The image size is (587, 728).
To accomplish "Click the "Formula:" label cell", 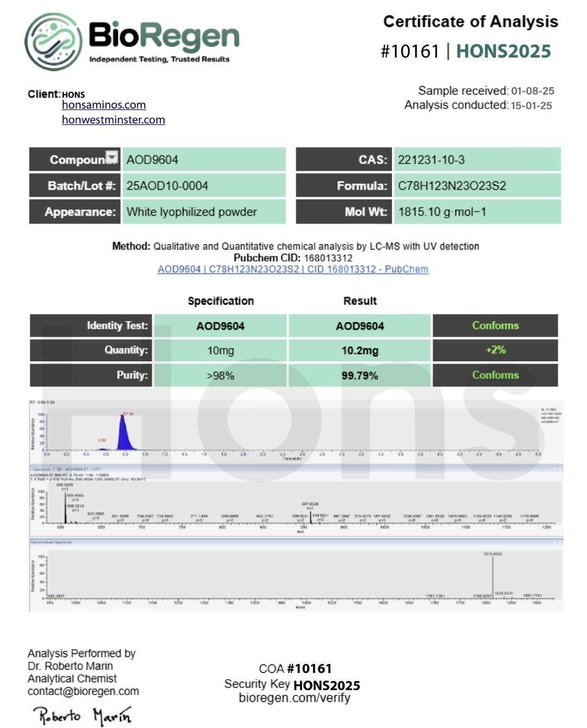I will [344, 186].
